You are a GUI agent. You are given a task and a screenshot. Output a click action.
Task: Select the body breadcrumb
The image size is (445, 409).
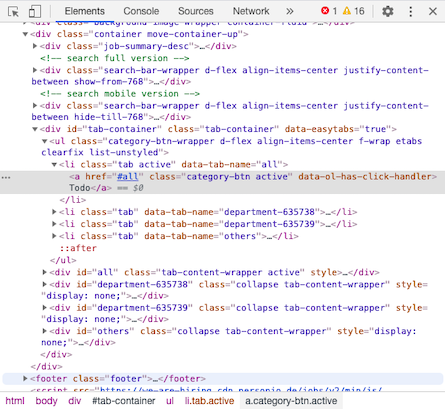click(x=46, y=401)
